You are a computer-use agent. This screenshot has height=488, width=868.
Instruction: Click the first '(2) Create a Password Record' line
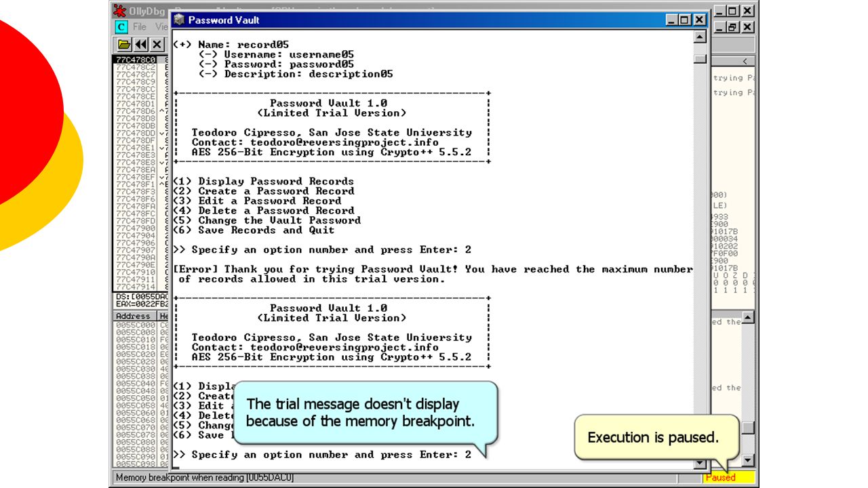pos(264,191)
